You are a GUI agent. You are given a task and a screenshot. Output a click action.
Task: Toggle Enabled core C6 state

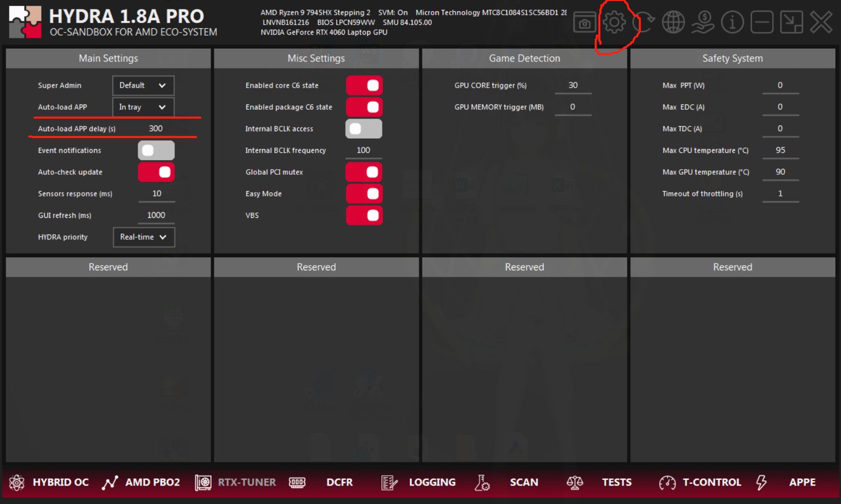click(x=364, y=86)
